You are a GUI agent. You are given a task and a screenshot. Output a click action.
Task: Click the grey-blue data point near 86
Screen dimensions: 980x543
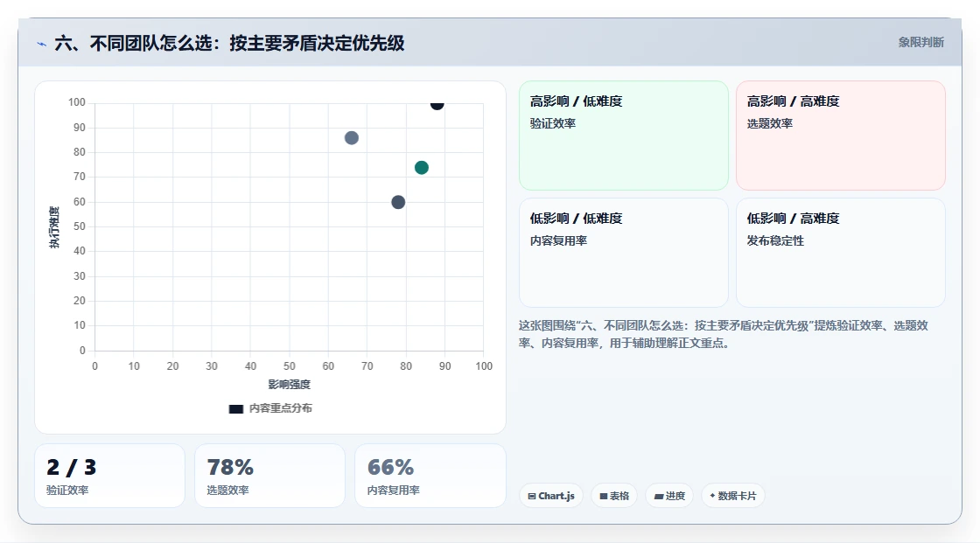pyautogui.click(x=351, y=138)
